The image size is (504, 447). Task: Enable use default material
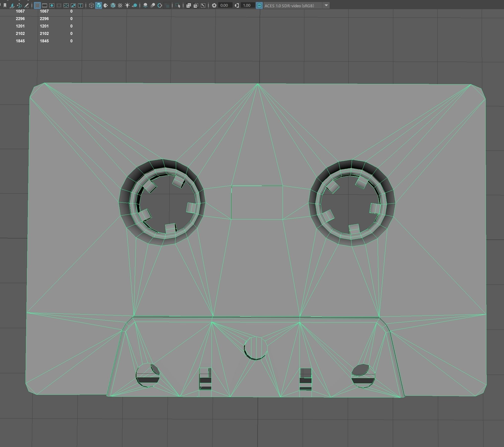106,5
